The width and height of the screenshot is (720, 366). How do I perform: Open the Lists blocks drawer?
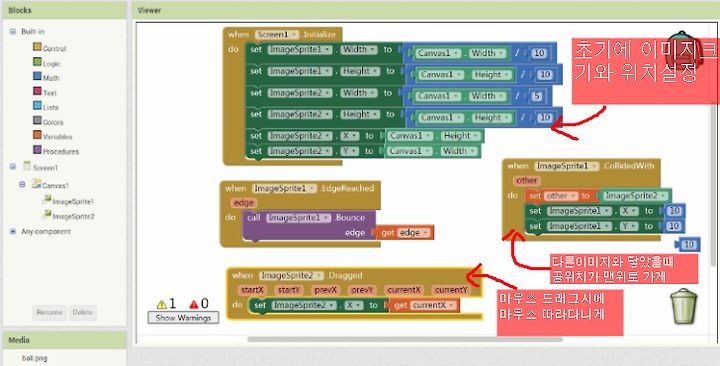[x=46, y=107]
